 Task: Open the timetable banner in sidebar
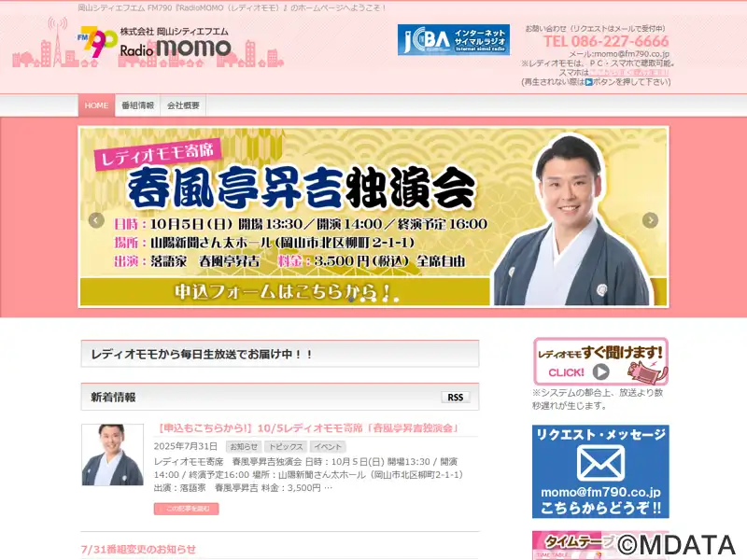coord(600,545)
